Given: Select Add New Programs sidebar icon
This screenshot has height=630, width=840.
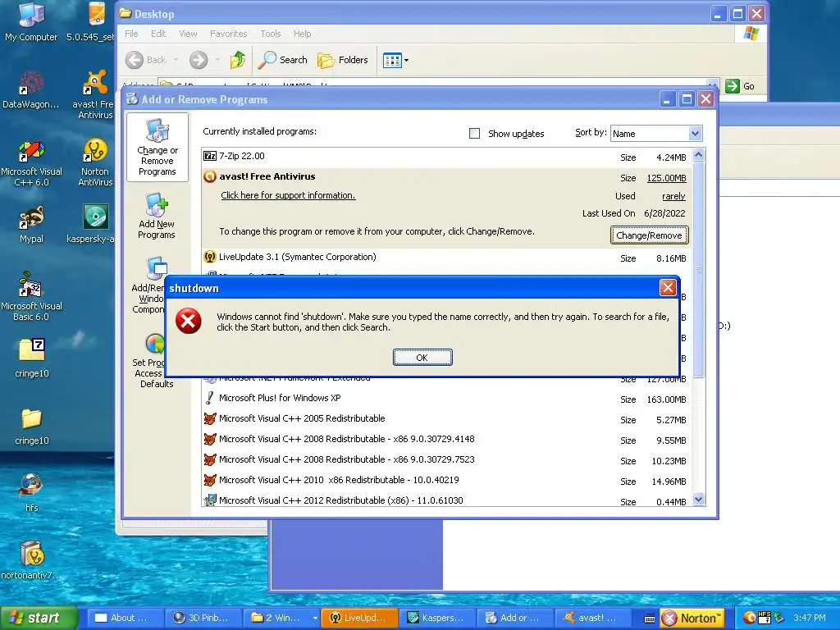Looking at the screenshot, I should point(157,216).
